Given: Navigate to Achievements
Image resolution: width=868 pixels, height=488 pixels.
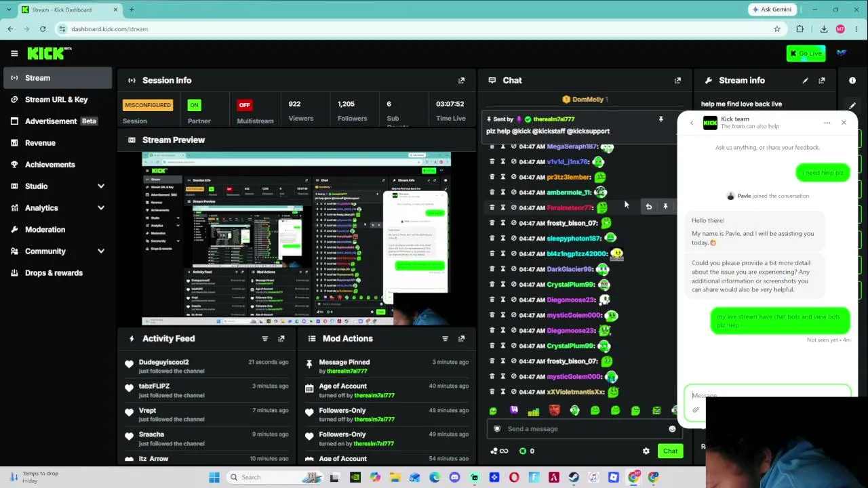Looking at the screenshot, I should [56, 165].
